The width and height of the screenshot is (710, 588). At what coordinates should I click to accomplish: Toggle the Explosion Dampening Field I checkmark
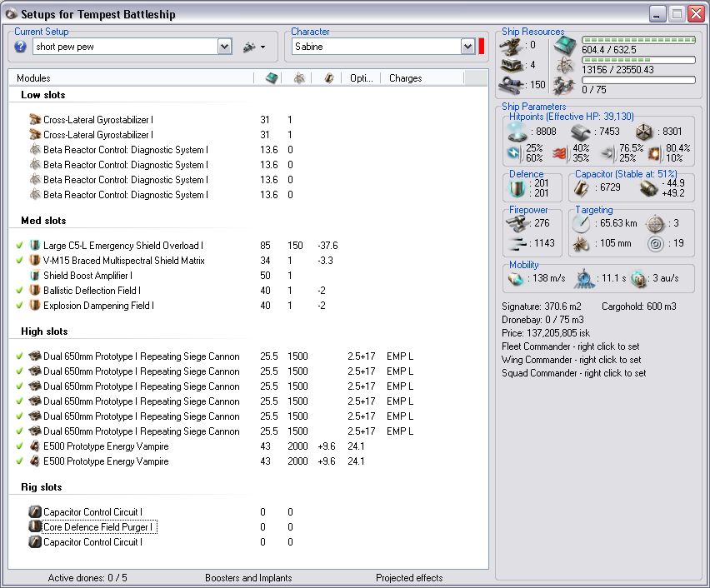tap(19, 305)
